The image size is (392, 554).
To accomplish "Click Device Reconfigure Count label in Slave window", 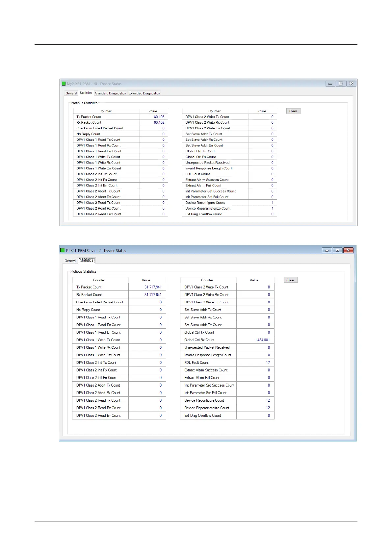I will coord(204,401).
